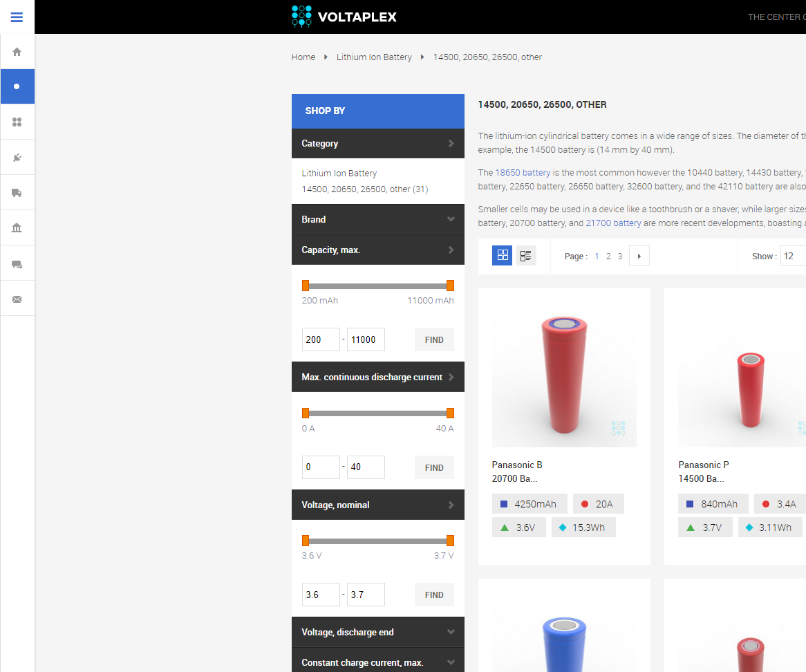806x672 pixels.
Task: Open Panasonic B 20700 battery image
Action: [564, 375]
